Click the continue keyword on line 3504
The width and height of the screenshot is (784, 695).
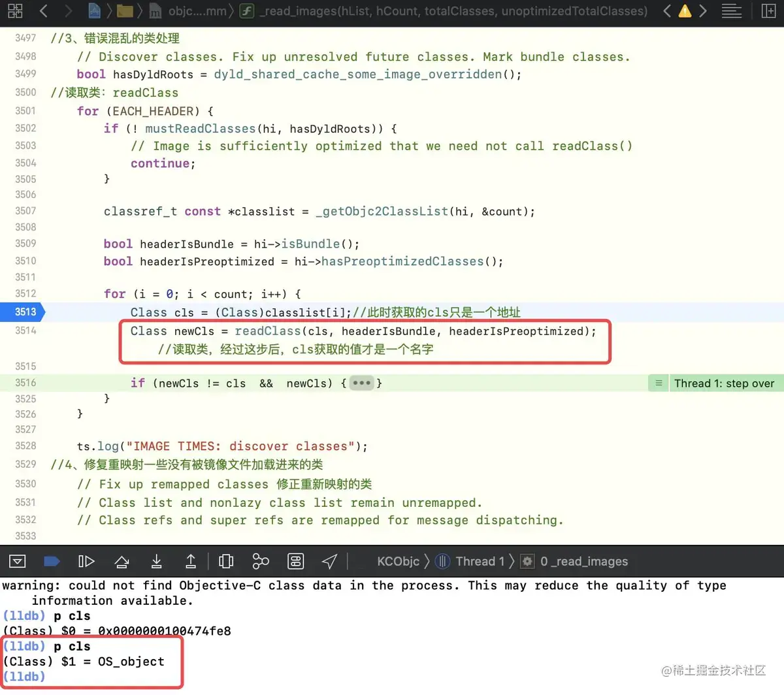160,163
